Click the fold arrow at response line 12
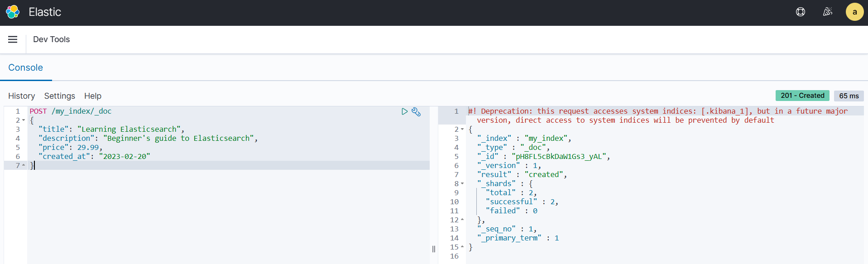The height and width of the screenshot is (264, 868). (x=462, y=220)
